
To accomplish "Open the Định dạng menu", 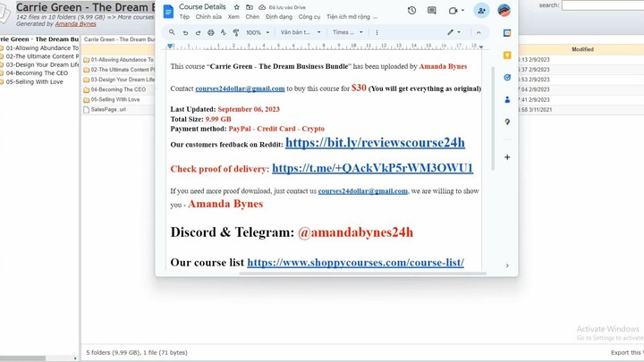I will (x=279, y=17).
